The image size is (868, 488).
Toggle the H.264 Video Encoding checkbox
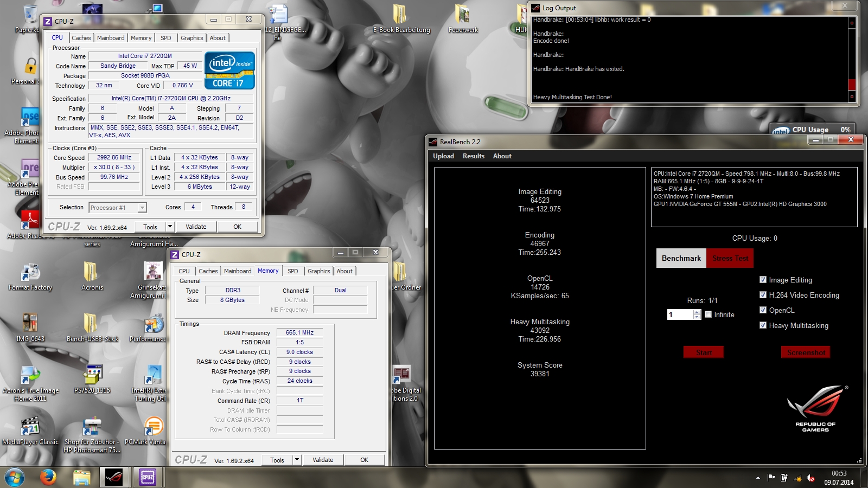click(x=763, y=295)
